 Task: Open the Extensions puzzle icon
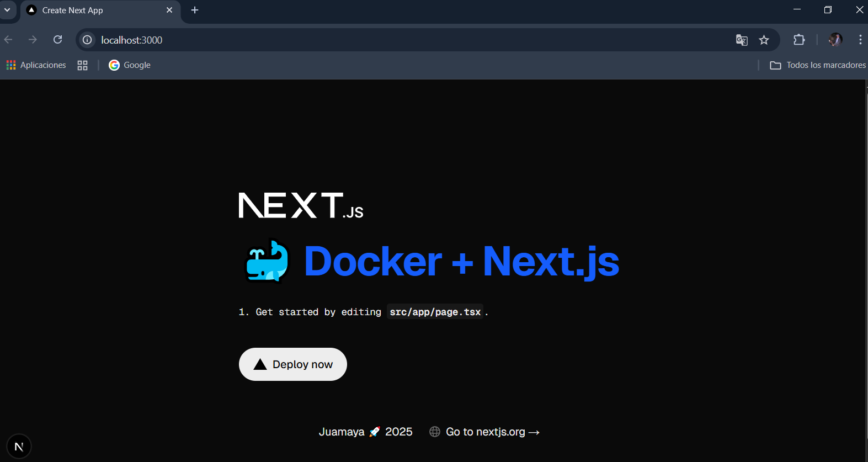pos(799,40)
